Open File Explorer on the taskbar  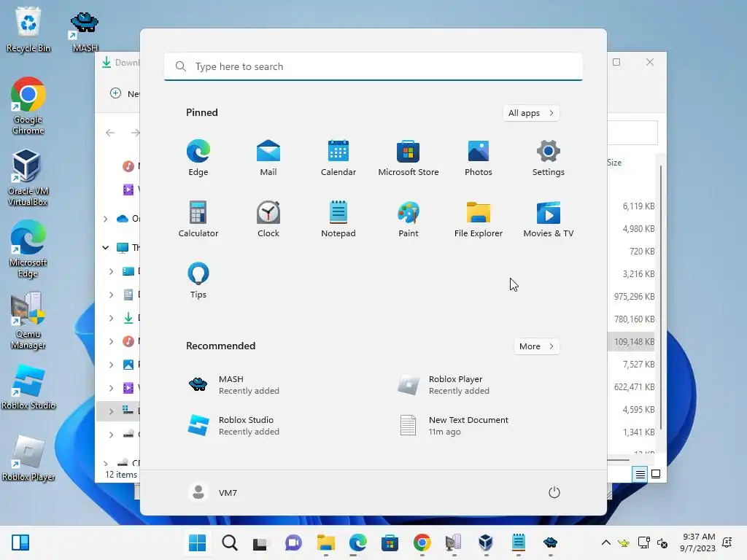[x=326, y=542]
